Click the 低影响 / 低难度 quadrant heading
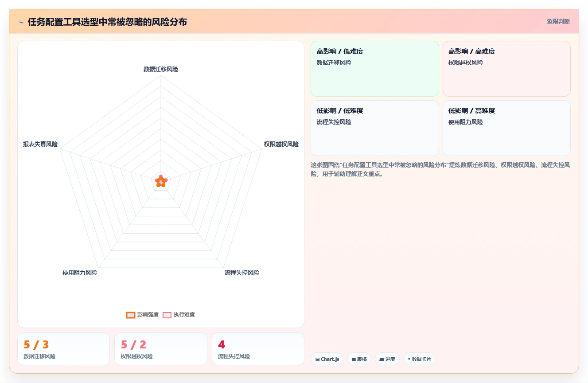 click(x=340, y=111)
